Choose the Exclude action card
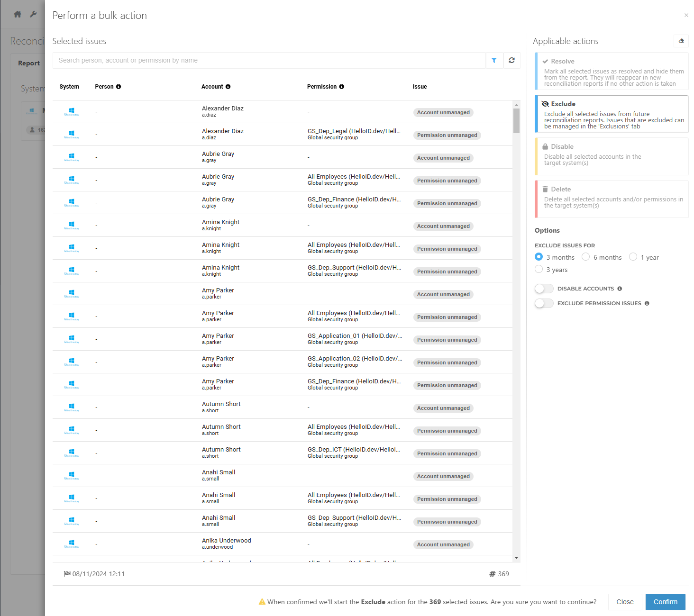 tap(612, 114)
